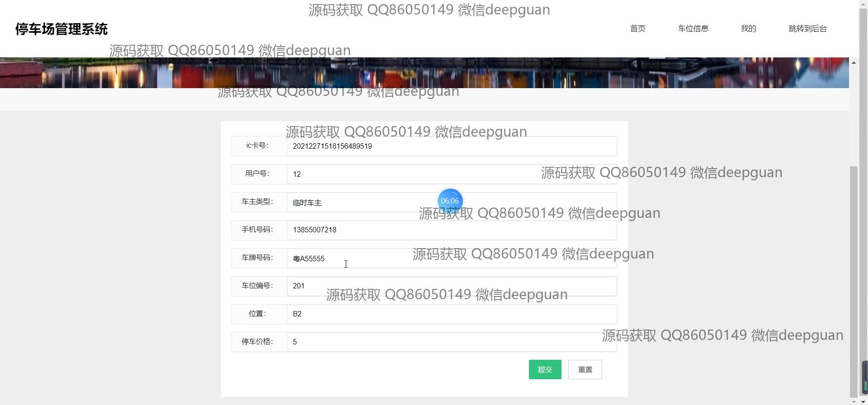
Task: Click the 停车场管理系统 site title
Action: click(x=61, y=29)
